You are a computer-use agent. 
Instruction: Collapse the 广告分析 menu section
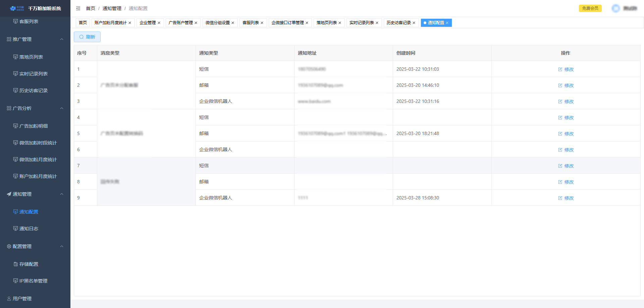(62, 108)
